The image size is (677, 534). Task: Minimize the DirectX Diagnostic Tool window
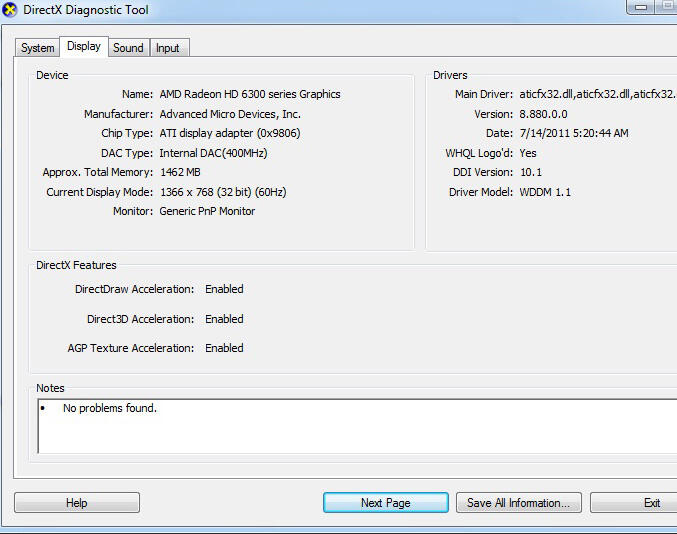pos(640,6)
